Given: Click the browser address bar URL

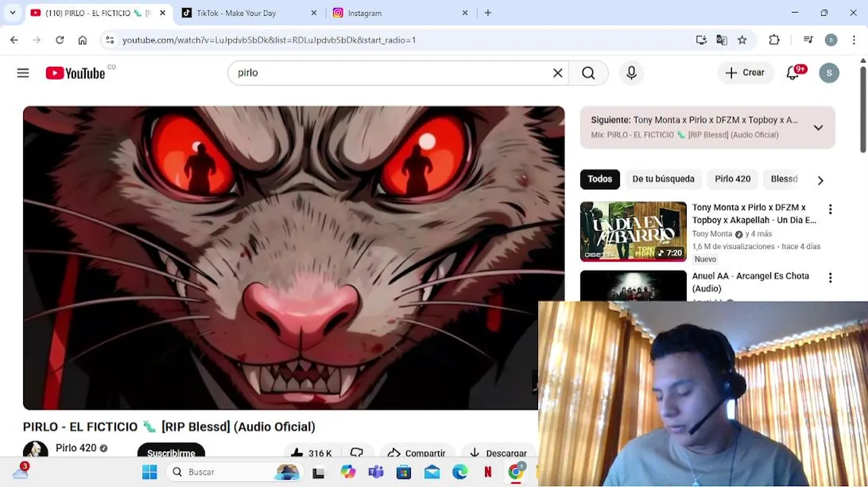Looking at the screenshot, I should click(268, 40).
